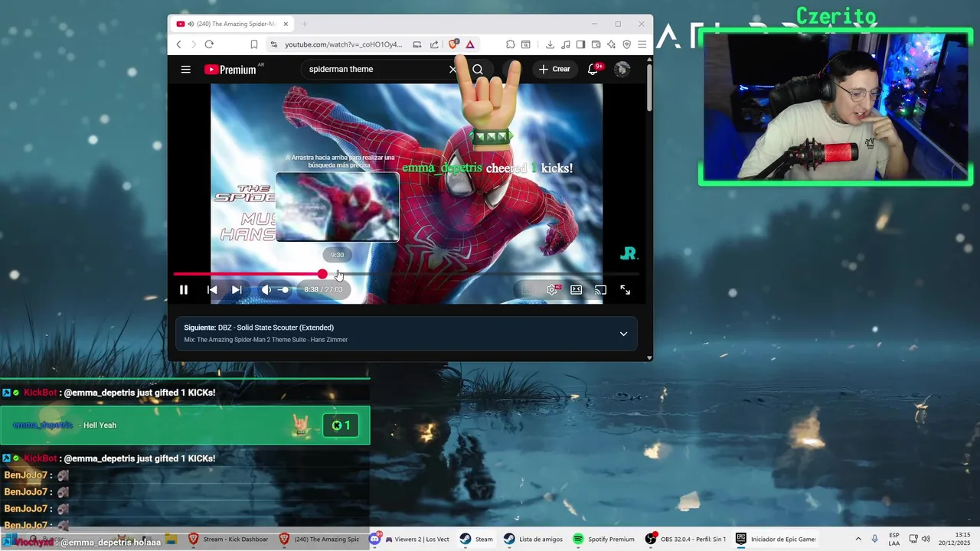The width and height of the screenshot is (980, 551).
Task: Open taskbar volume speaker icon
Action: point(925,539)
